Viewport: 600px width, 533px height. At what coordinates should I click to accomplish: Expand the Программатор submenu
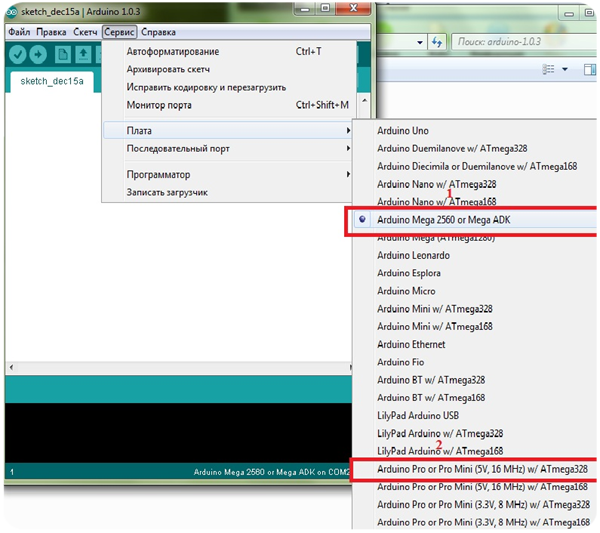tap(228, 174)
